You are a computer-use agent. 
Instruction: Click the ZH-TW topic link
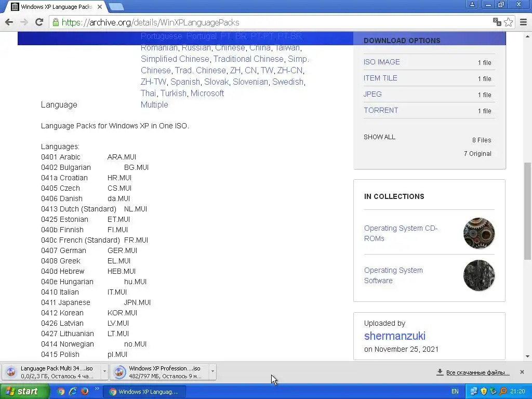point(153,82)
